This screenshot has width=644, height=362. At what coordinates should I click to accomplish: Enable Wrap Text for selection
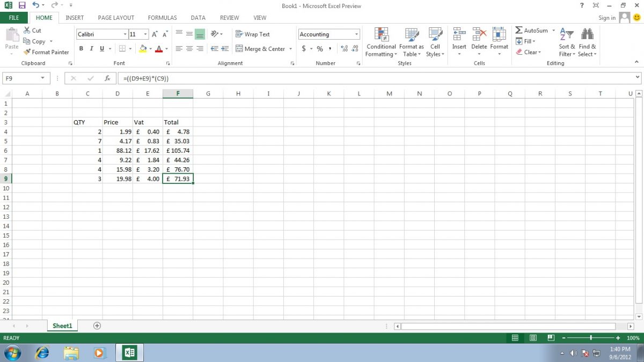pos(253,34)
